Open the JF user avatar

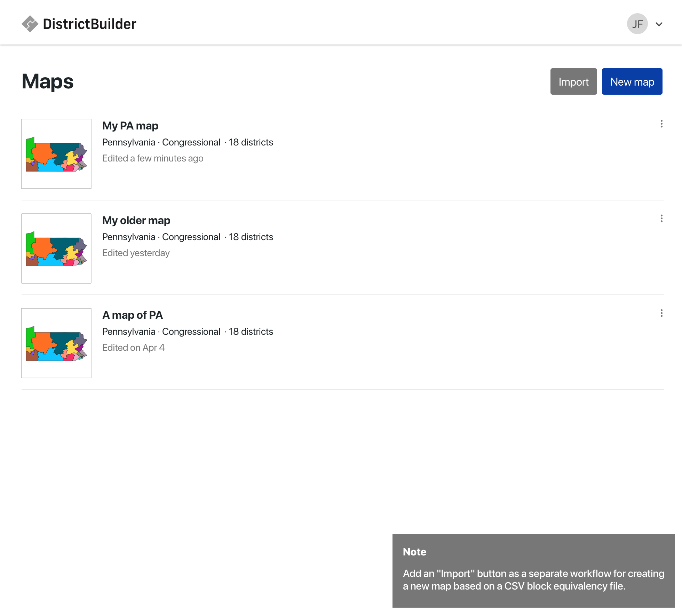pyautogui.click(x=637, y=24)
